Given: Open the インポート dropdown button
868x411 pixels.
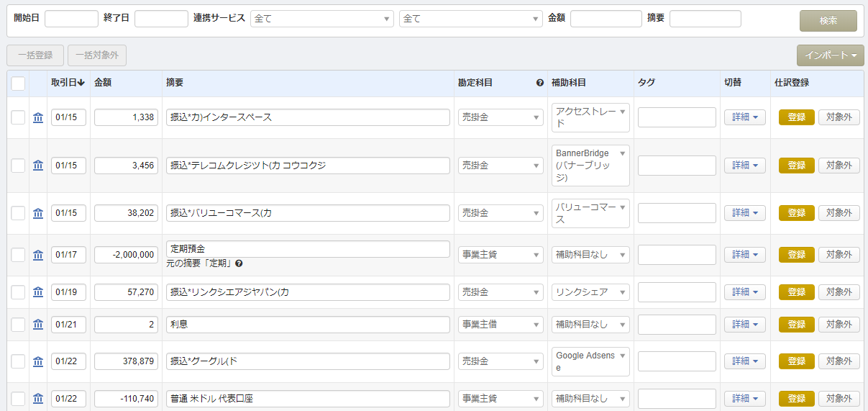Looking at the screenshot, I should 830,55.
